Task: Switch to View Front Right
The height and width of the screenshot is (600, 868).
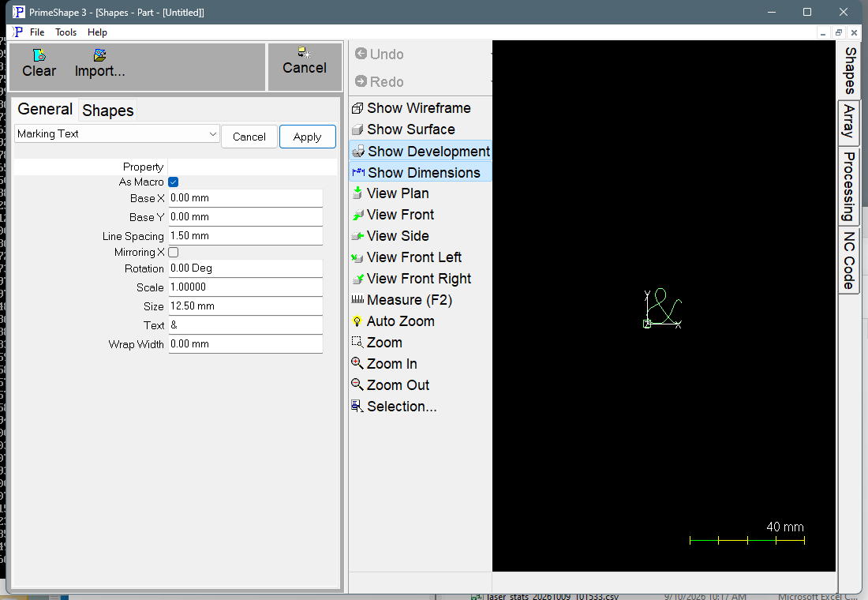Action: click(411, 279)
